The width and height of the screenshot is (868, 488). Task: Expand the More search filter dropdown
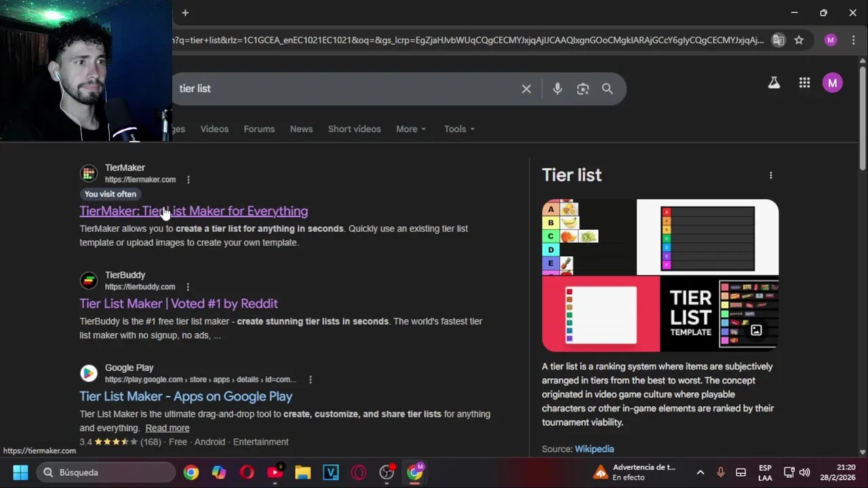click(411, 129)
